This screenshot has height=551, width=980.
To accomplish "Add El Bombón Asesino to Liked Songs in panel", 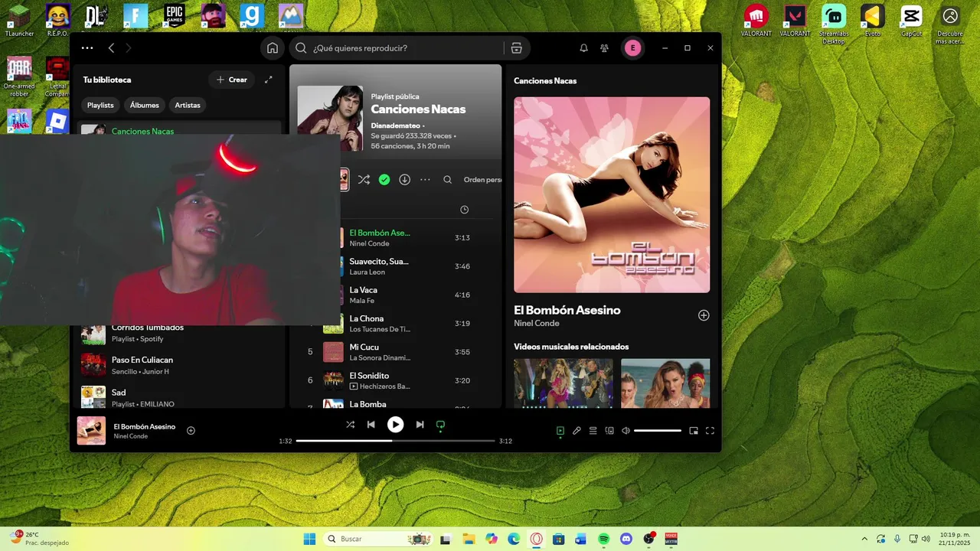I will (x=704, y=315).
